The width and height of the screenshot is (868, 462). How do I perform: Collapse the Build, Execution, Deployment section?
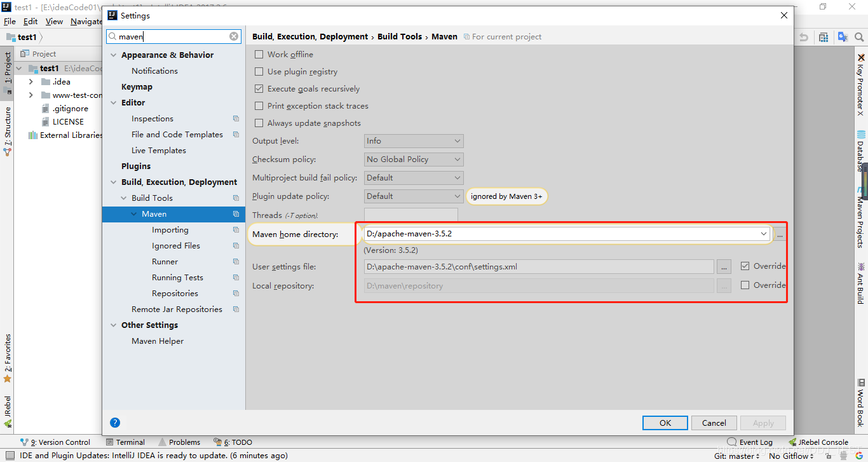coord(113,182)
